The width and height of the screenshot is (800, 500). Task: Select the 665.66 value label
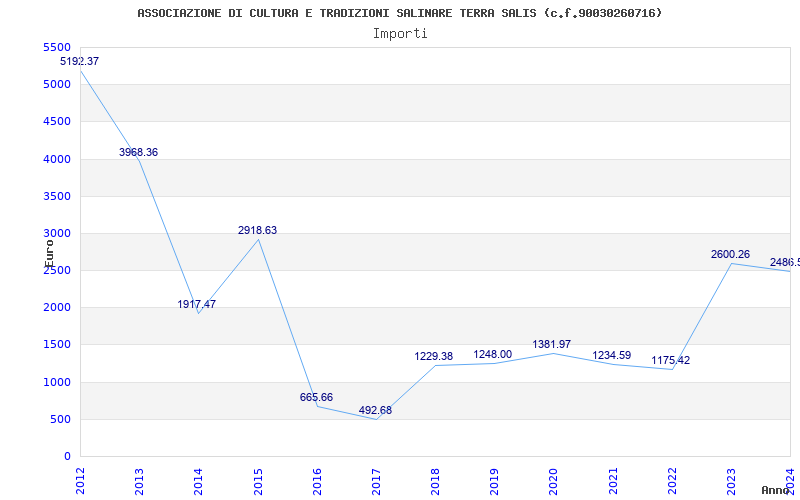[316, 397]
